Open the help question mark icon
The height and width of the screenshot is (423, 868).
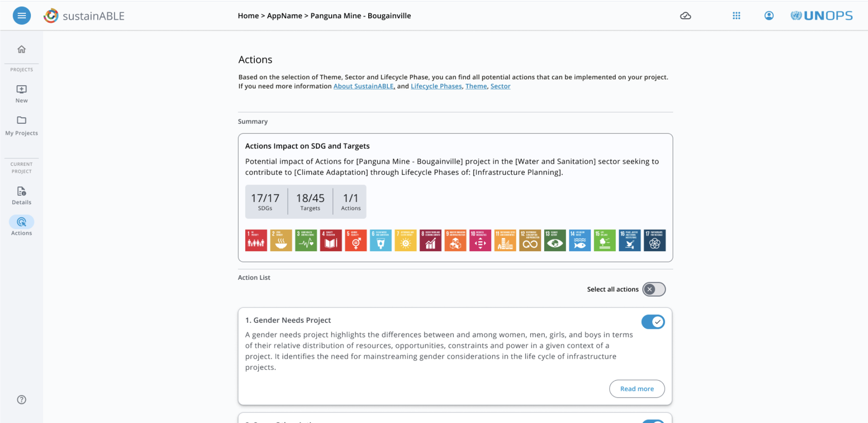click(21, 400)
